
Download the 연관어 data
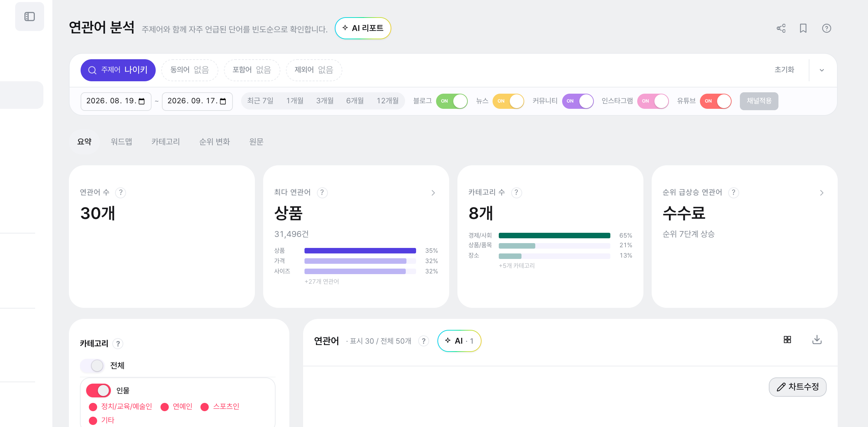[x=817, y=340]
